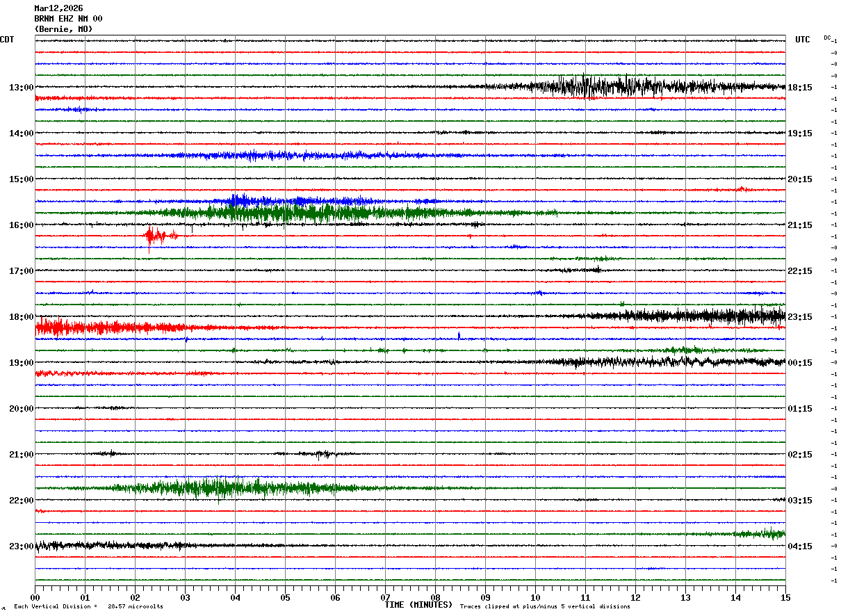
Task: Select the 15:00 CDT row label
Action: (22, 179)
